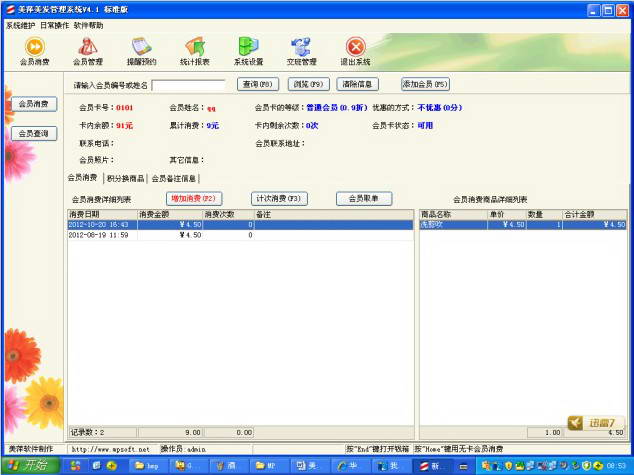This screenshot has width=634, height=475.
Task: Click the card balance value 91元
Action: click(x=125, y=126)
